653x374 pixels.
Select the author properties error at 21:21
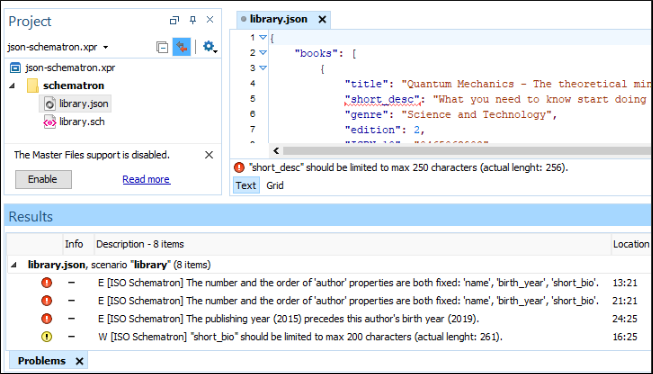pyautogui.click(x=348, y=301)
